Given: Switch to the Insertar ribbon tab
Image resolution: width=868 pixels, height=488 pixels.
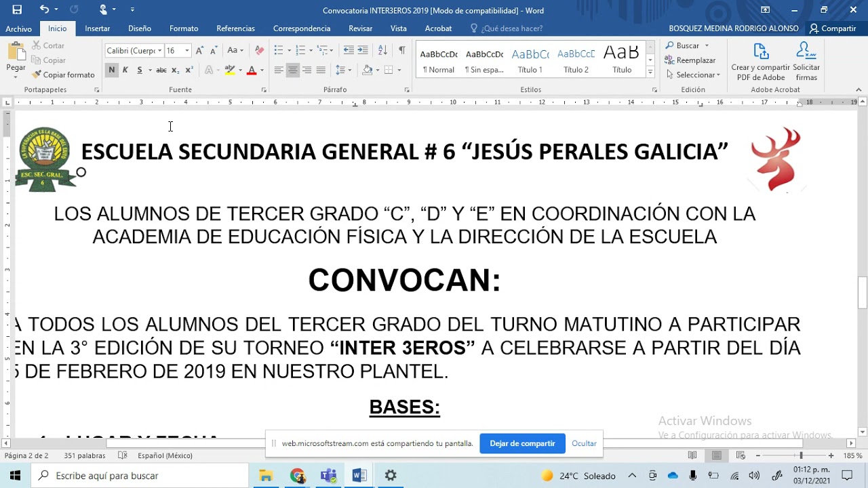Looking at the screenshot, I should coord(98,28).
